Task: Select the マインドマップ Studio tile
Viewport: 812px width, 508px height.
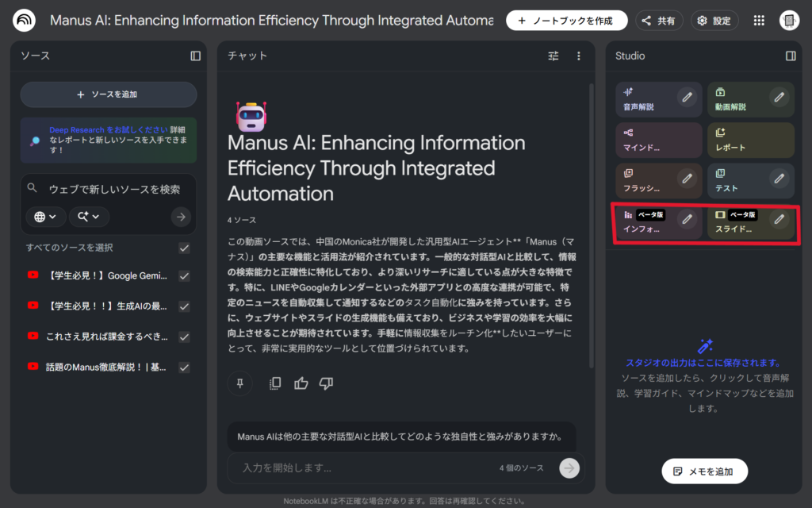Action: (x=658, y=140)
